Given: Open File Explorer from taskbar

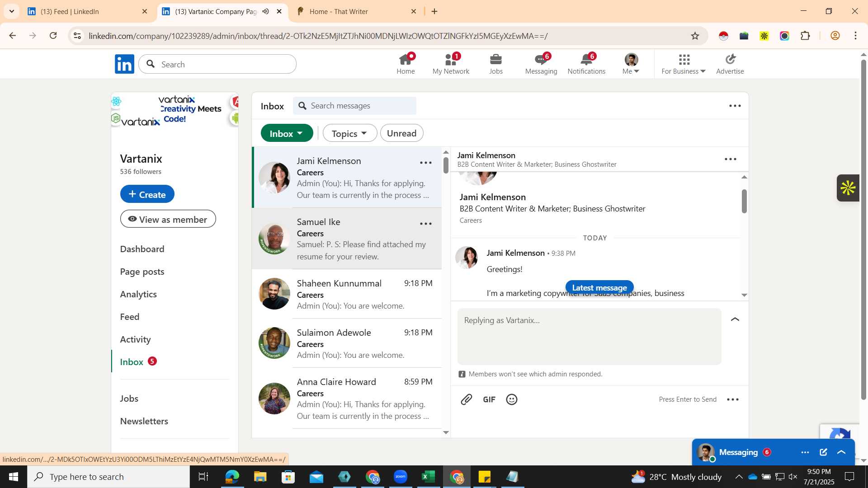Looking at the screenshot, I should (260, 477).
